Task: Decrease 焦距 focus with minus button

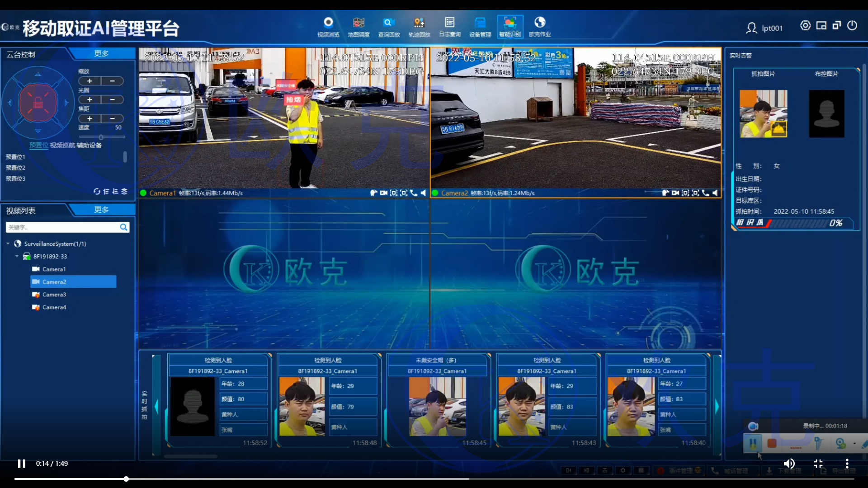Action: [x=112, y=118]
